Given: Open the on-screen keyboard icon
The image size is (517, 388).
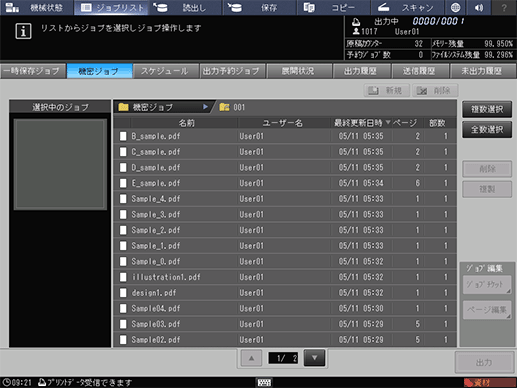Looking at the screenshot, I should click(264, 382).
